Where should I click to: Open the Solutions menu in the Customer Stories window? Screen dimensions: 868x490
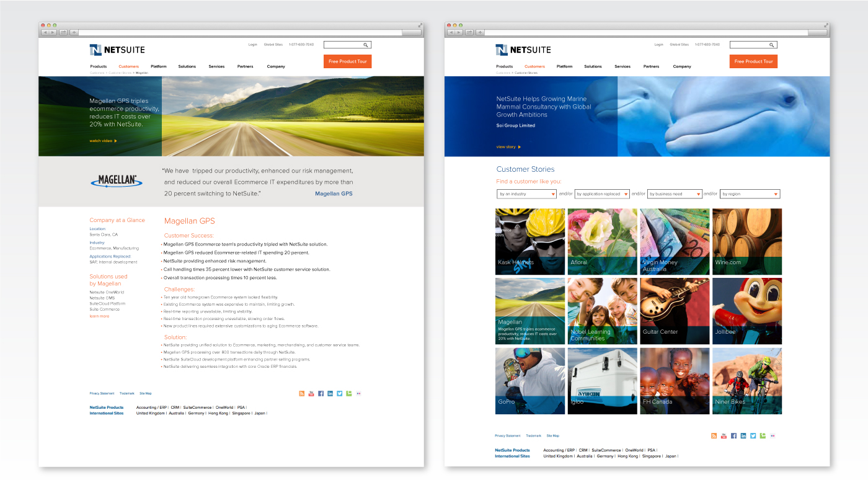[593, 66]
